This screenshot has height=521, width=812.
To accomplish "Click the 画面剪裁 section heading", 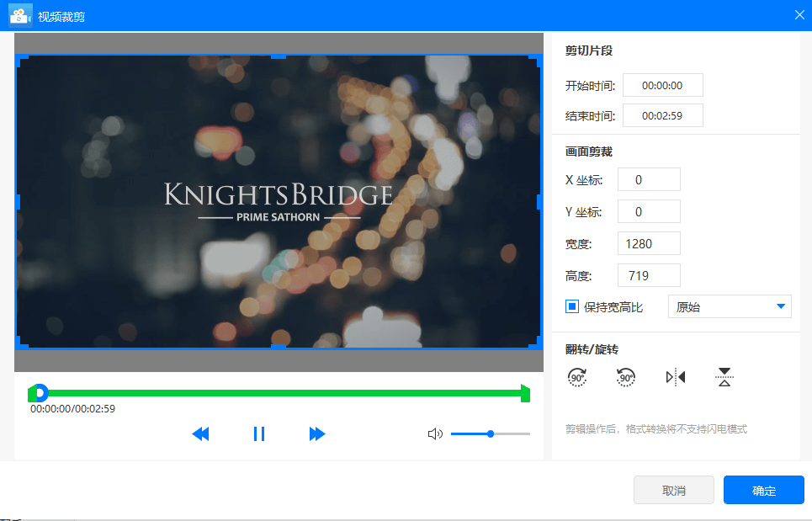I will pyautogui.click(x=589, y=152).
